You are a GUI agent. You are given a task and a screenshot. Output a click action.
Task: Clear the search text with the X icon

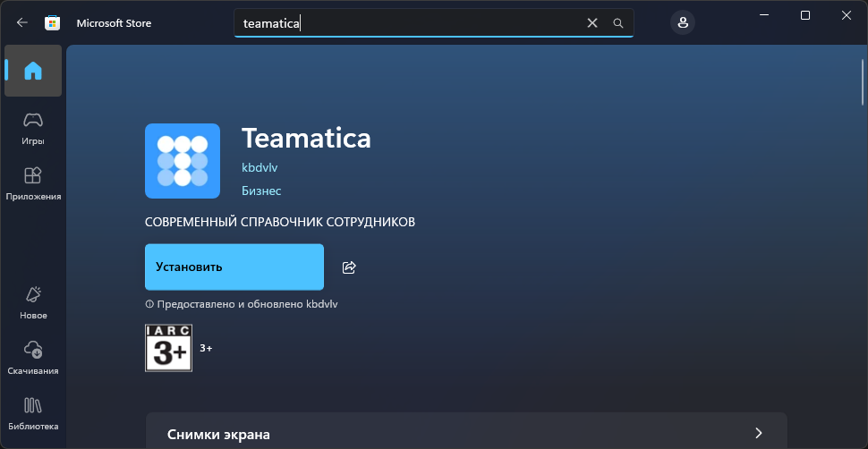click(x=591, y=23)
